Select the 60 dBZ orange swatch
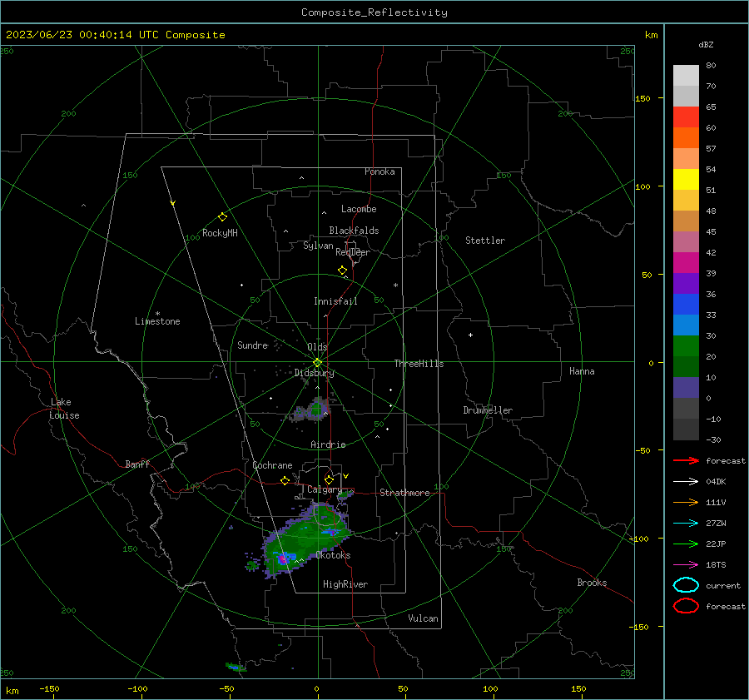Image resolution: width=749 pixels, height=700 pixels. point(686,138)
